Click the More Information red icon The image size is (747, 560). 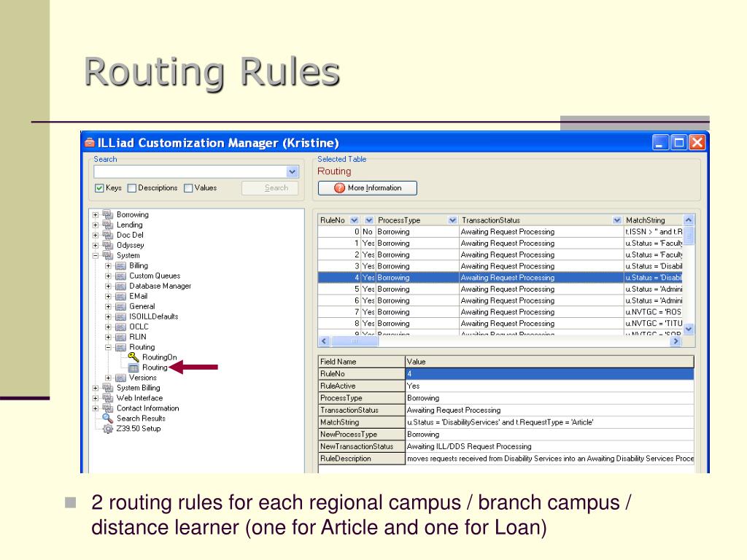click(x=339, y=188)
